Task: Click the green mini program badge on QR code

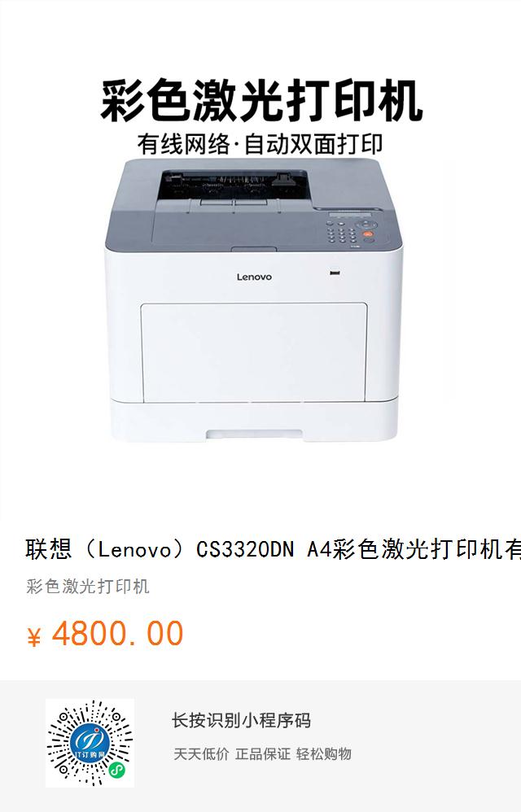Action: point(117,771)
